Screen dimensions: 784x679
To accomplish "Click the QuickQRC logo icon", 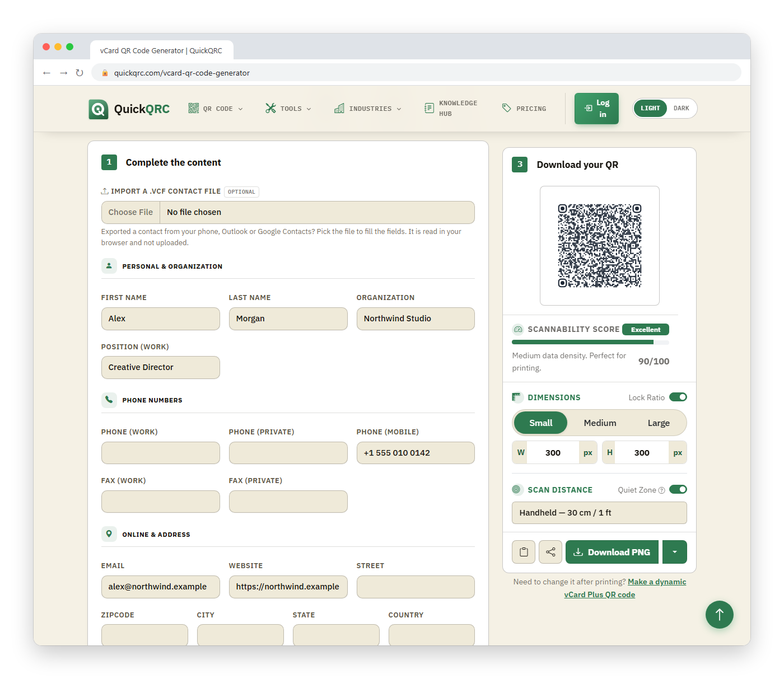I will [99, 109].
